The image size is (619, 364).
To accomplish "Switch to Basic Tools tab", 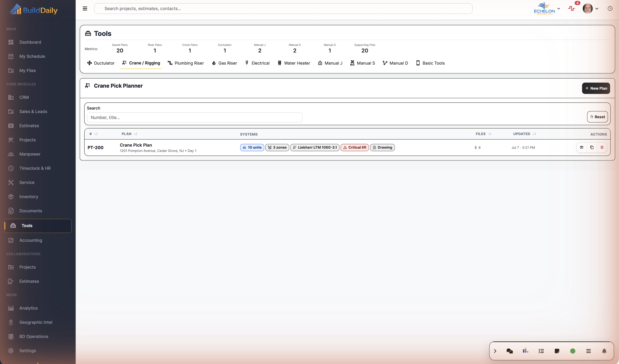I will pyautogui.click(x=430, y=63).
